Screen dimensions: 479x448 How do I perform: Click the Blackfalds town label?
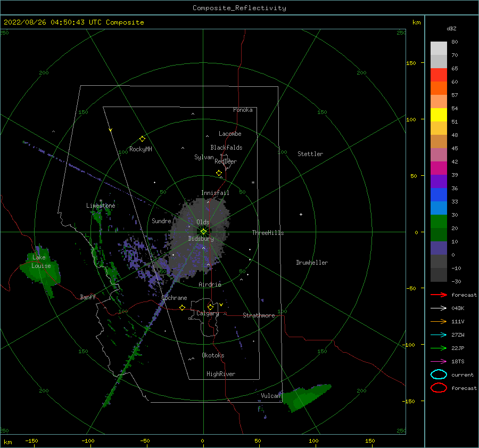pos(226,148)
